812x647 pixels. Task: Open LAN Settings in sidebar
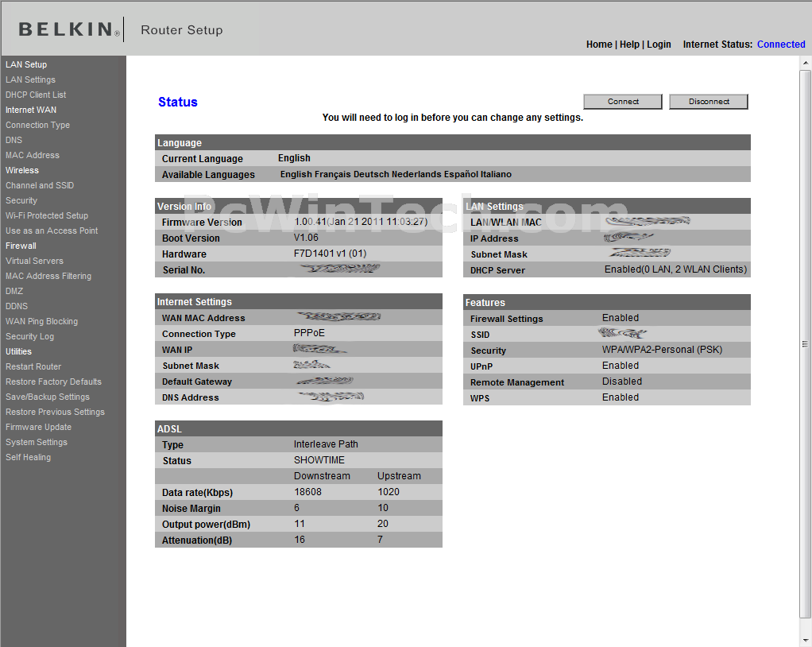(x=30, y=79)
